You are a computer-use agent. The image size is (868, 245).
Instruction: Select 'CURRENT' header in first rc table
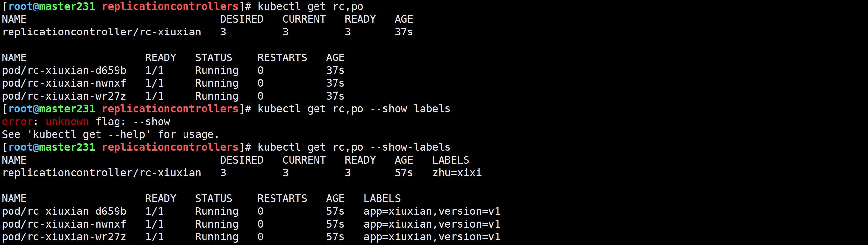point(304,19)
